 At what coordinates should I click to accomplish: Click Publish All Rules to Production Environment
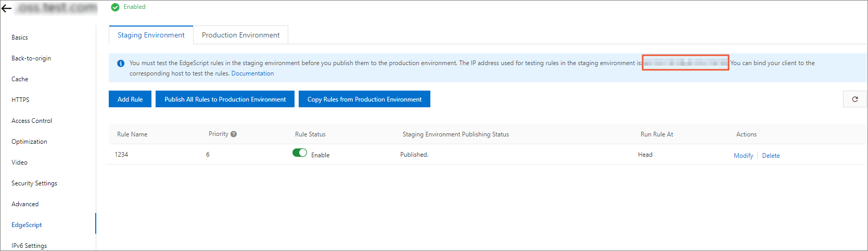click(225, 99)
